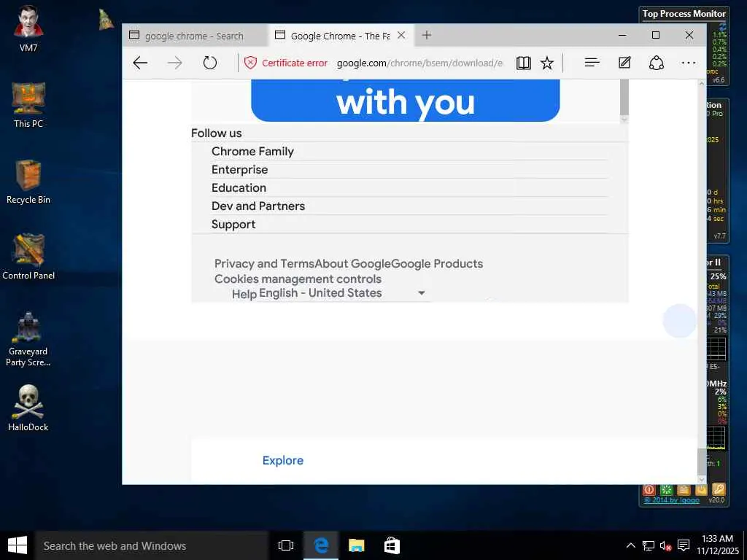Expand Dev and Partners section

pos(410,206)
